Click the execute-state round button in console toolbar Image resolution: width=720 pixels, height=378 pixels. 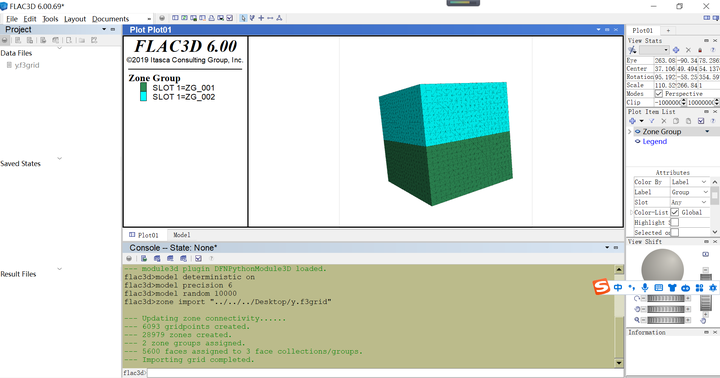tap(129, 259)
